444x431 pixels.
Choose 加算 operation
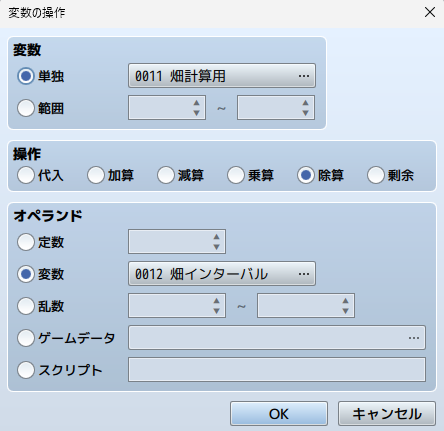(x=96, y=175)
